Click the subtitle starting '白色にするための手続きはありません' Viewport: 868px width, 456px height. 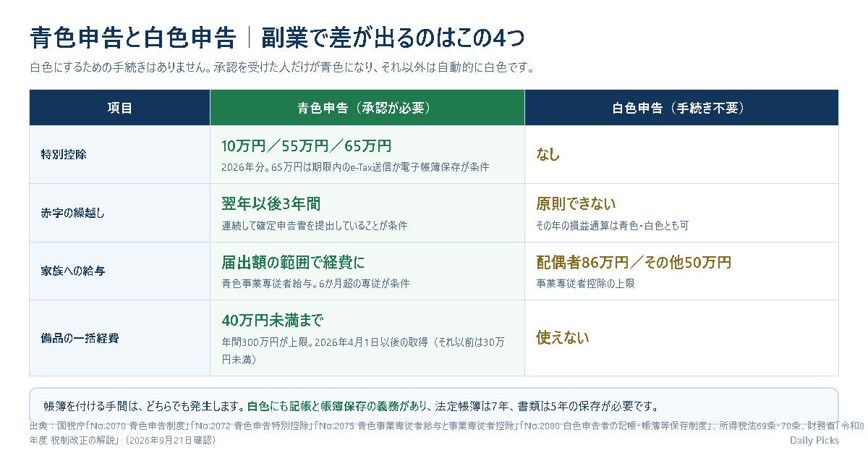point(282,68)
